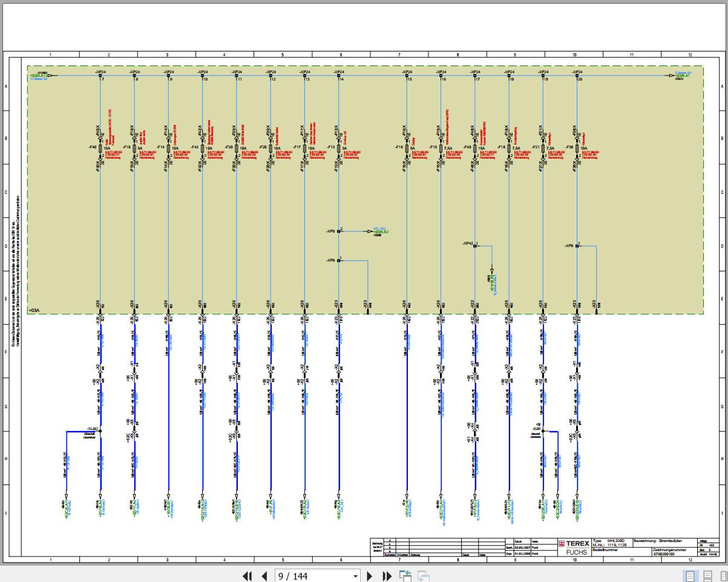Click the -XL6K2 junction label

[93, 428]
